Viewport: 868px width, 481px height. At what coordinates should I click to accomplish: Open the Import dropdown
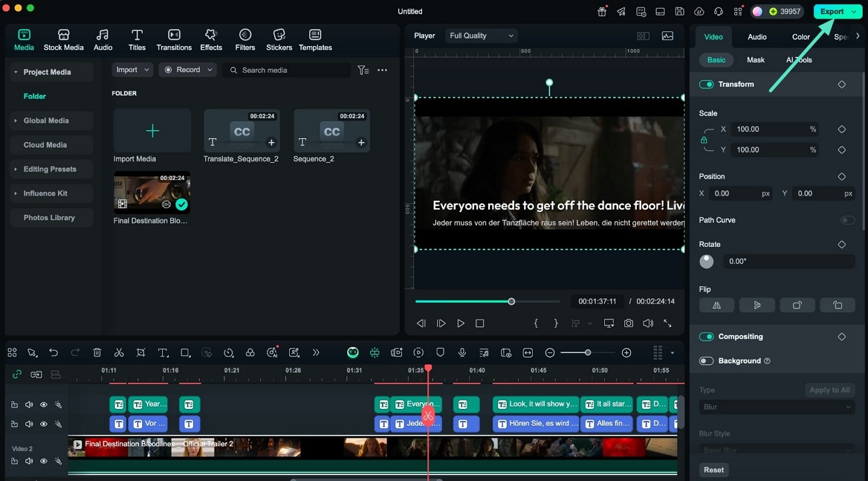tap(133, 70)
